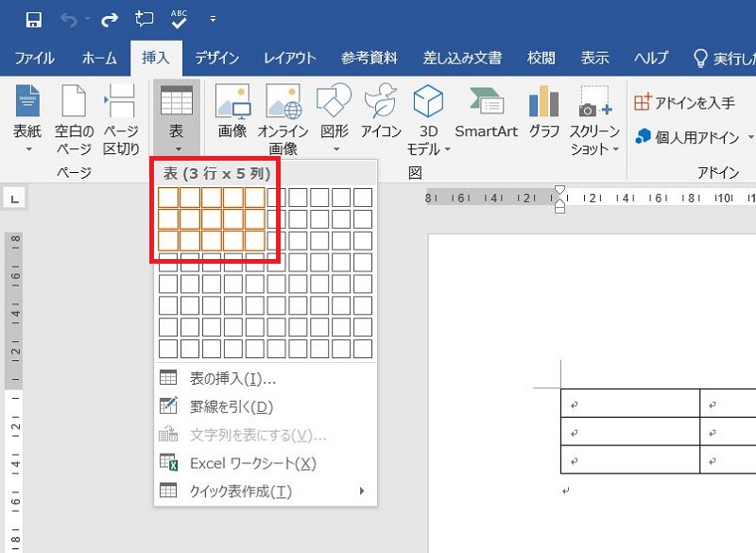Switch to the ホーム tab
Screen dimensions: 756x553
click(99, 59)
